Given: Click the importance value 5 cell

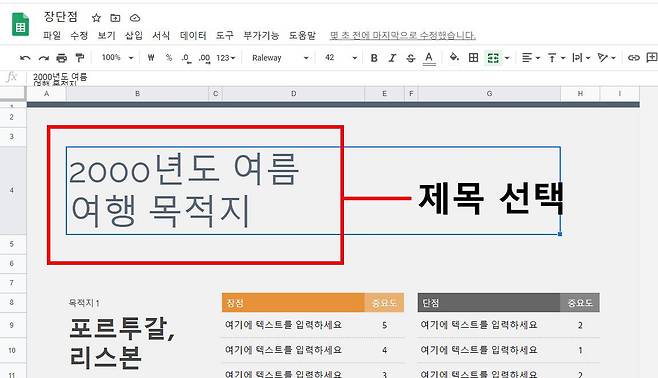Looking at the screenshot, I should pyautogui.click(x=384, y=325).
